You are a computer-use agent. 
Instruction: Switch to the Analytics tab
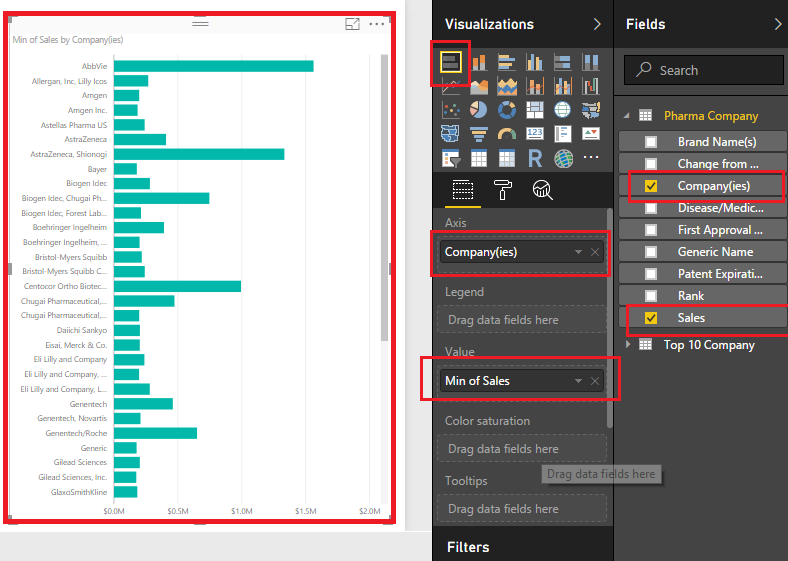(542, 190)
